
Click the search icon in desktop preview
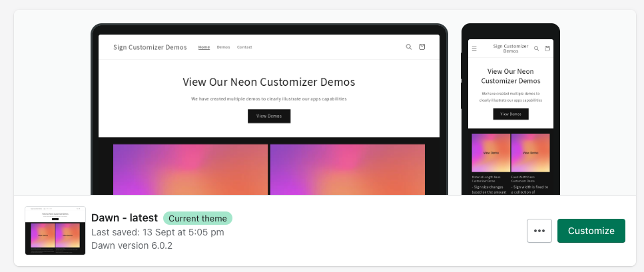point(409,47)
